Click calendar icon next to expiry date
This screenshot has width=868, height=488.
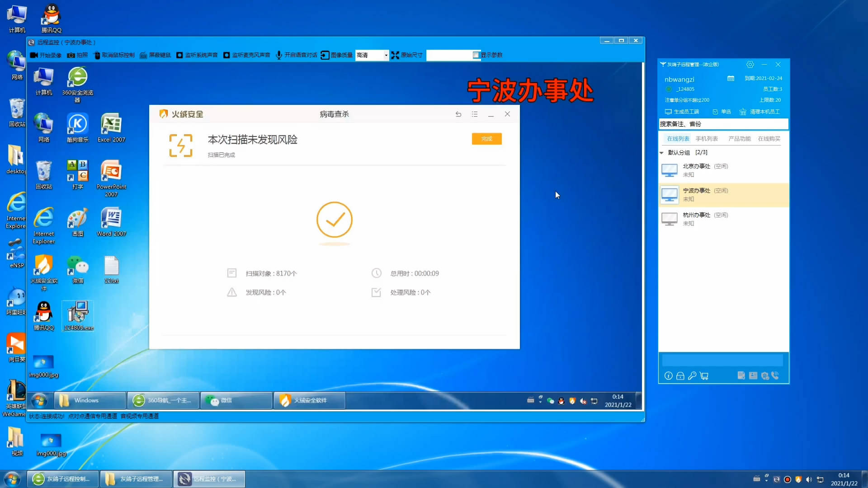pyautogui.click(x=731, y=78)
